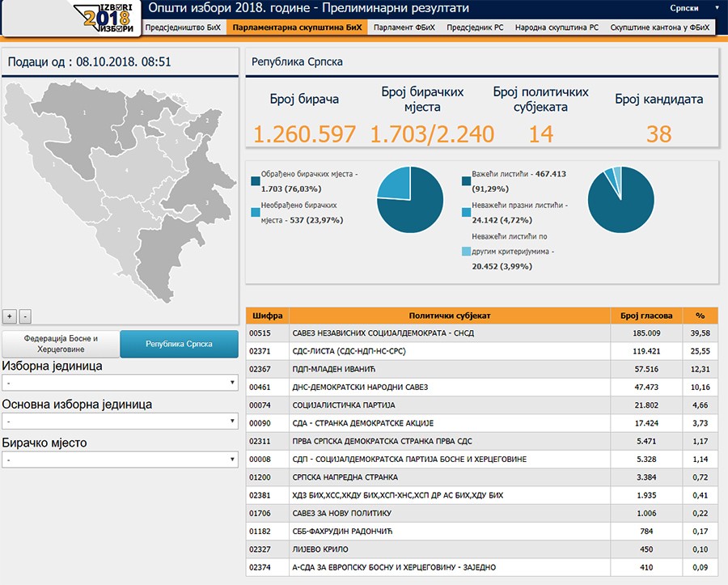The width and height of the screenshot is (728, 585).
Task: Select Република Српска toggle button
Action: (x=180, y=344)
